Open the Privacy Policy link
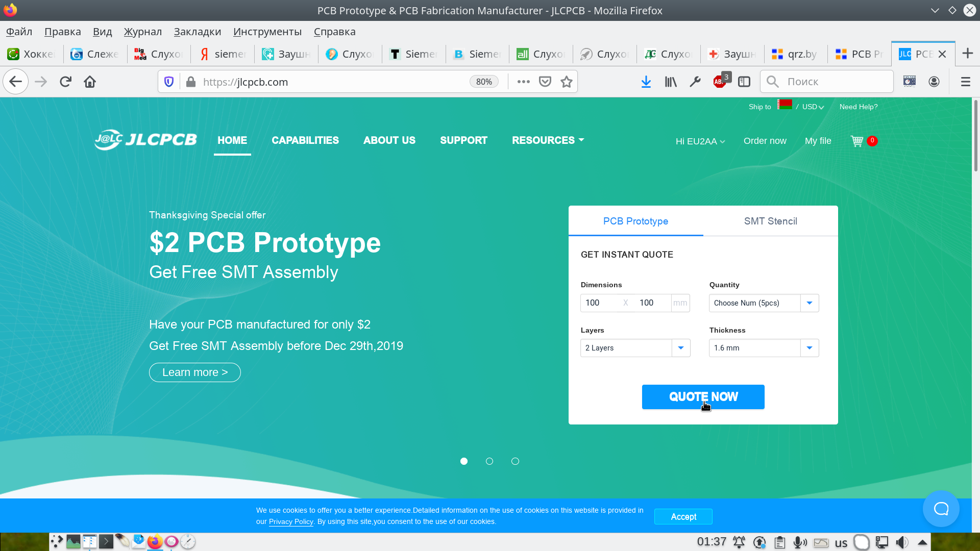The image size is (980, 551). coord(291,521)
